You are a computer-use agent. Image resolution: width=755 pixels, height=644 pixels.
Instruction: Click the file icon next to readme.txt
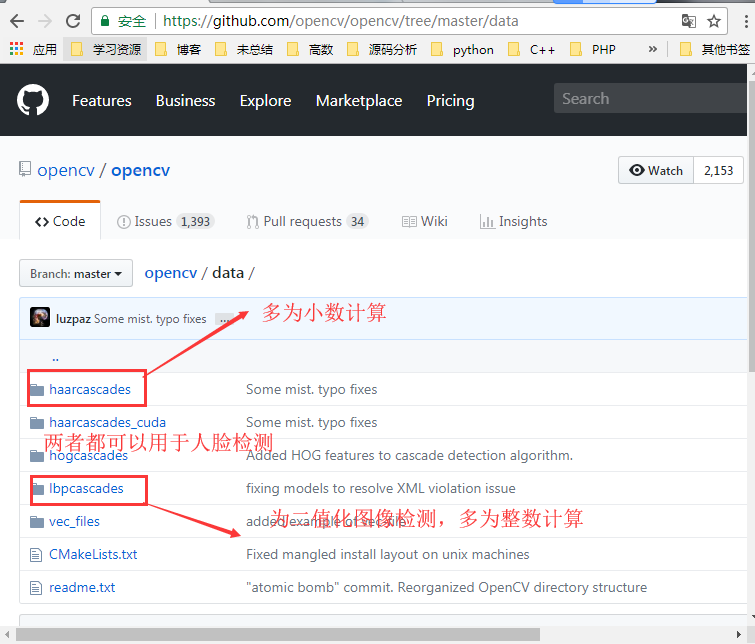click(36, 588)
